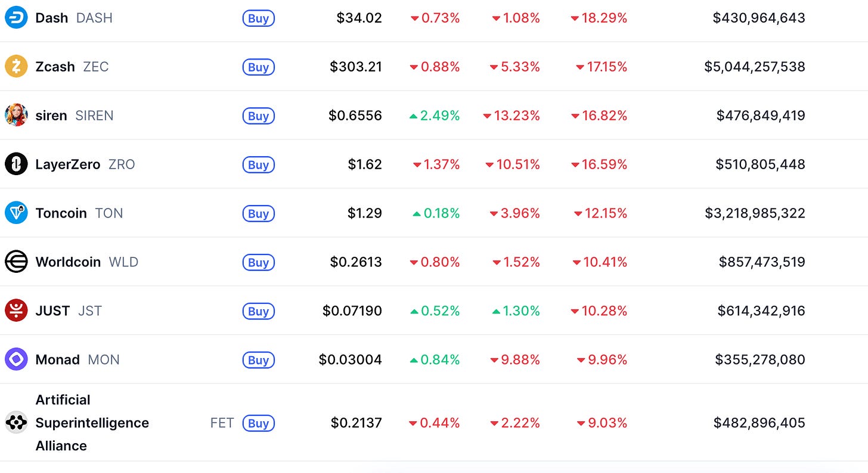Click the Worldcoin circular logo icon
The width and height of the screenshot is (868, 473).
(16, 262)
